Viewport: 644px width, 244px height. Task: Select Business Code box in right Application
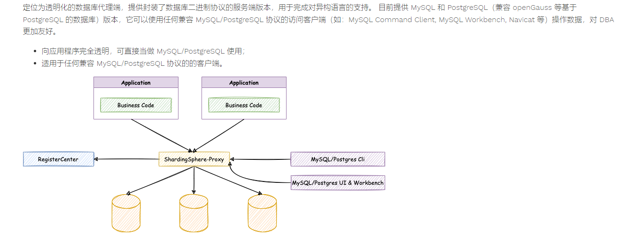[x=244, y=105]
